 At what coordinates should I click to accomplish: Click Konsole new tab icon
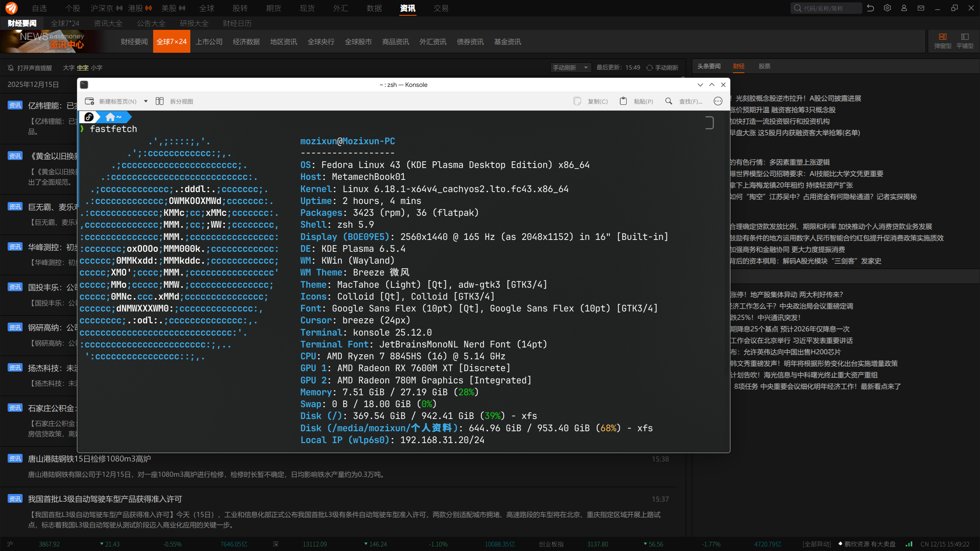90,101
